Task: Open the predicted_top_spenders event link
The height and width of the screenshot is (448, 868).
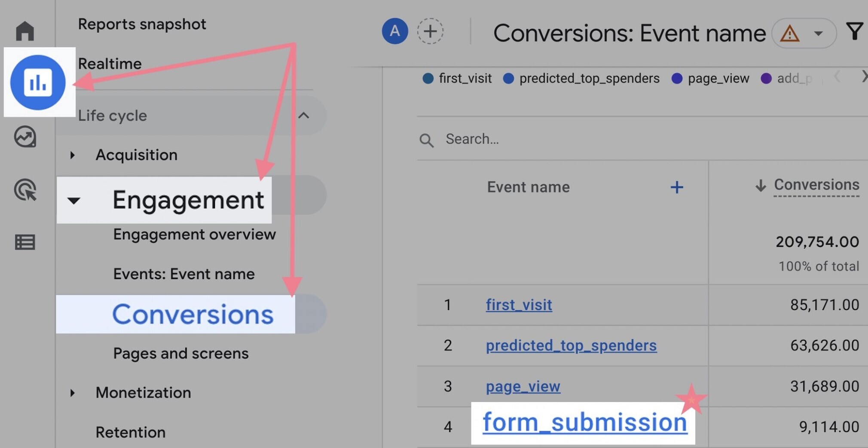Action: click(571, 345)
